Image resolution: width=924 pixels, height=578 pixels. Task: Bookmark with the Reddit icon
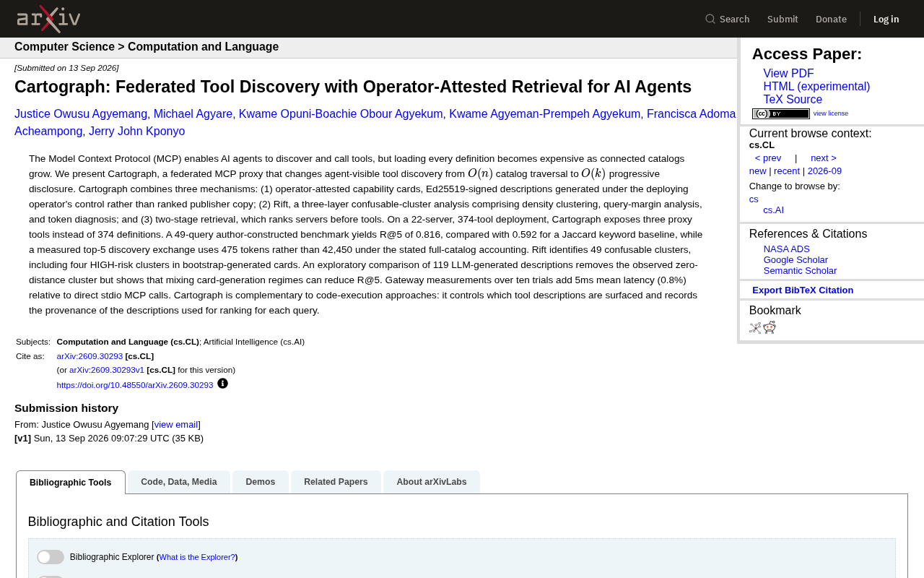point(770,327)
